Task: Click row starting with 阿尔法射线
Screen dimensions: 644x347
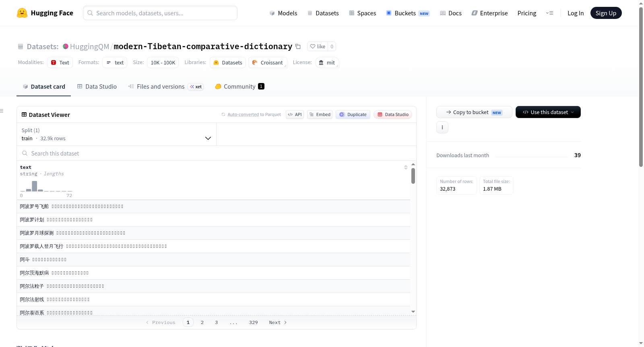Action: 213,299
